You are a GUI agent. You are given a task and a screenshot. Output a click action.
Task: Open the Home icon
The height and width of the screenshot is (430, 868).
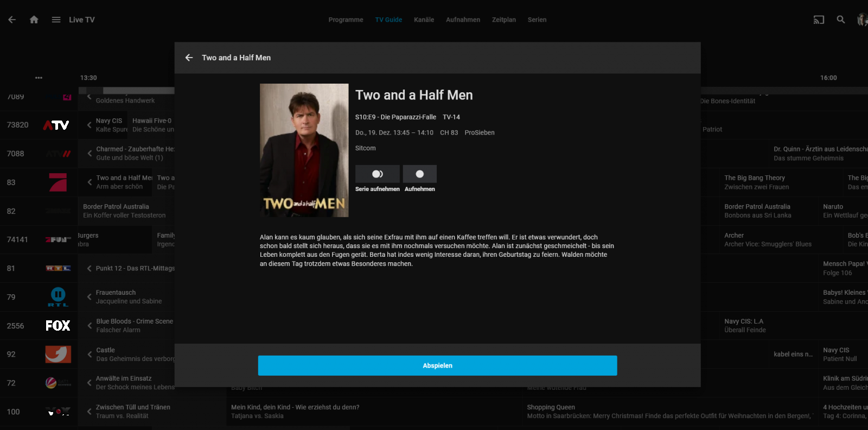(x=34, y=20)
